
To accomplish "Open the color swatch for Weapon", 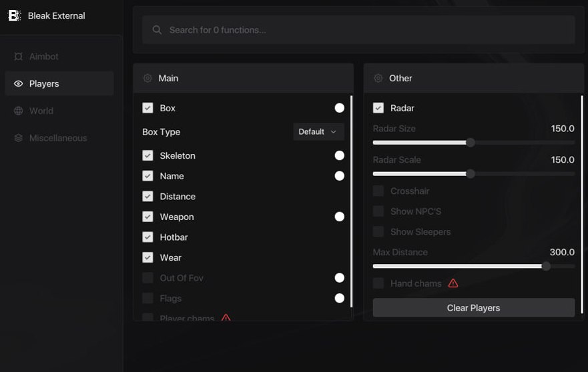I will pyautogui.click(x=339, y=217).
